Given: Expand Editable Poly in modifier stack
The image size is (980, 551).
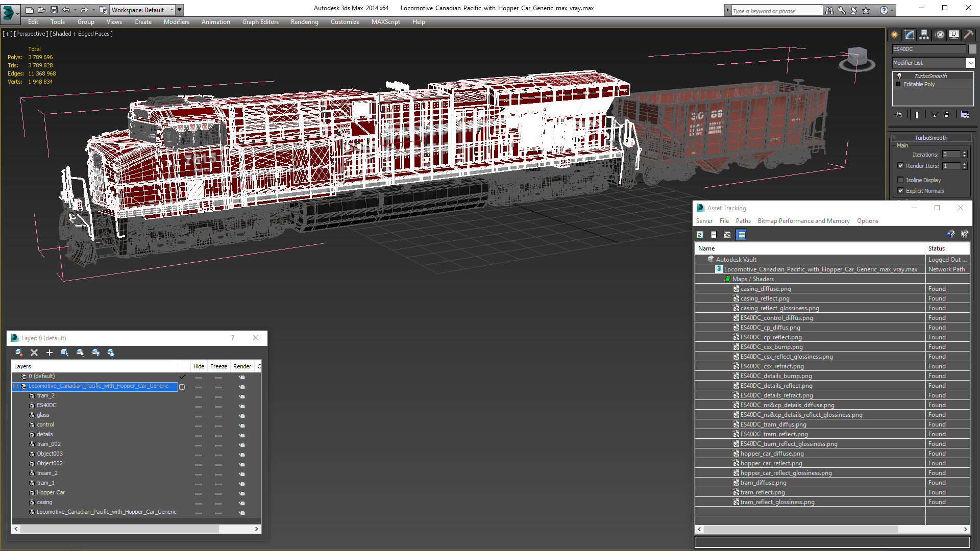Looking at the screenshot, I should point(898,84).
